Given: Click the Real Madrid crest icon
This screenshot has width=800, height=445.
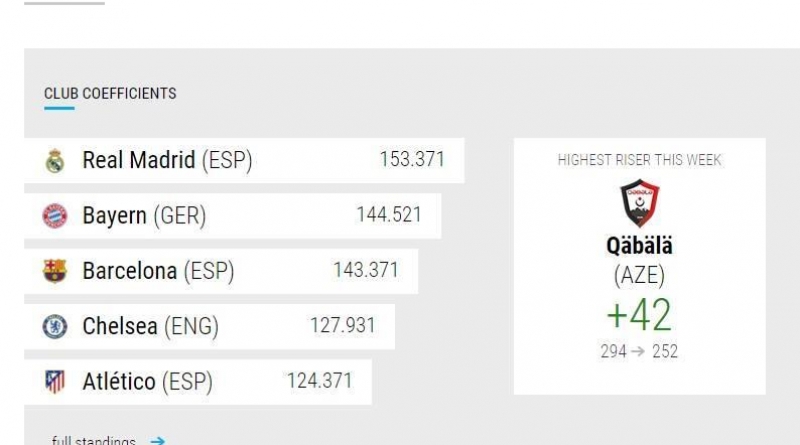Looking at the screenshot, I should coord(55,160).
